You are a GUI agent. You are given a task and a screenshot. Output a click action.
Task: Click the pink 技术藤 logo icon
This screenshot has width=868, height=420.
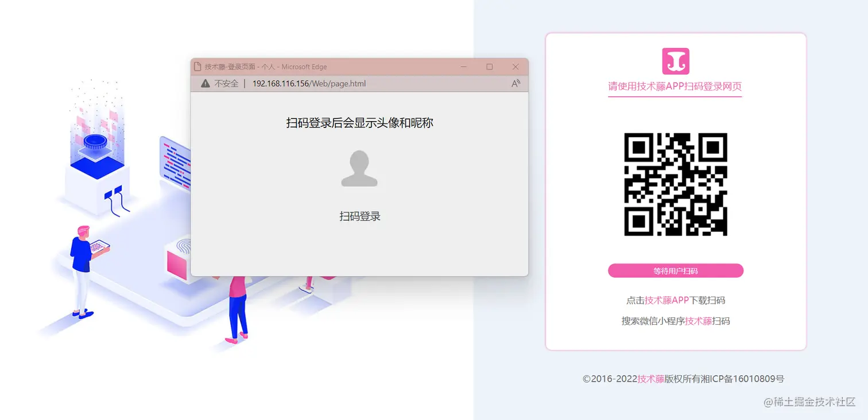click(x=676, y=61)
